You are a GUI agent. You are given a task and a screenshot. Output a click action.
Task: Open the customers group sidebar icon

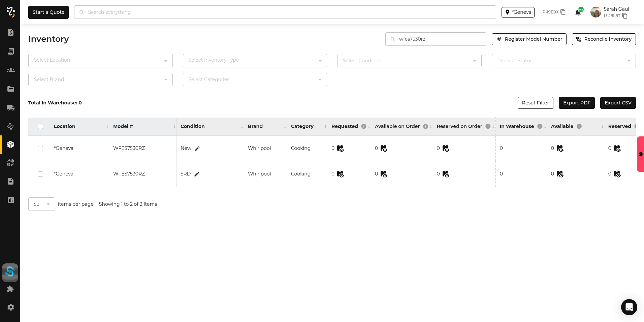click(10, 70)
